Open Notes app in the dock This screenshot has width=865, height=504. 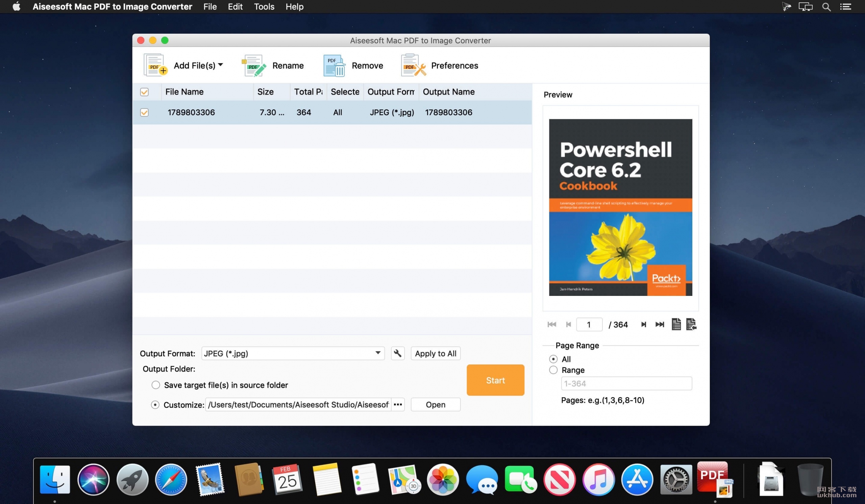(x=326, y=479)
